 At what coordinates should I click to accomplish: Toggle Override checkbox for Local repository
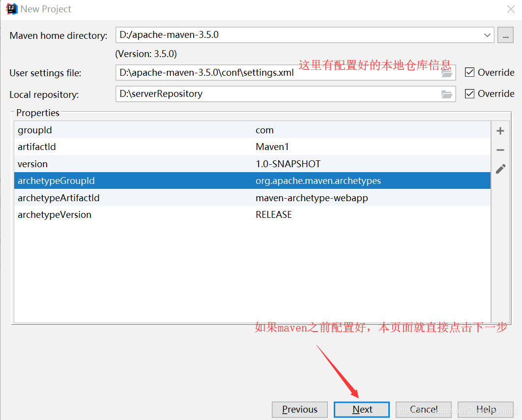tap(469, 93)
